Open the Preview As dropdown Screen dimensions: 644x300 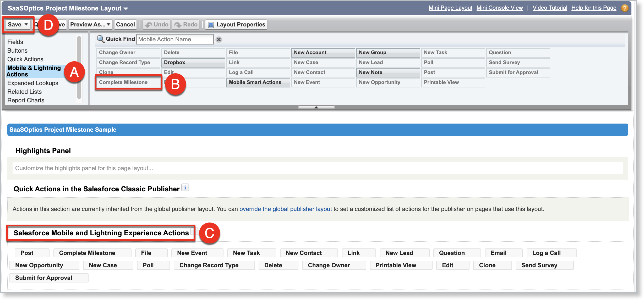pyautogui.click(x=90, y=25)
